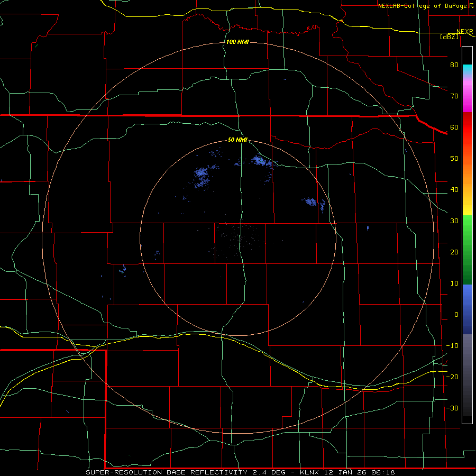Click the red segment of the color bar
Image resolution: width=476 pixels, height=476 pixels.
tap(467, 127)
